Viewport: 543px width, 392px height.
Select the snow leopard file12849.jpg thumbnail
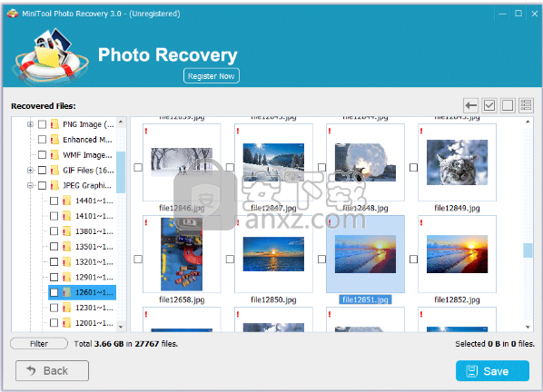click(457, 162)
